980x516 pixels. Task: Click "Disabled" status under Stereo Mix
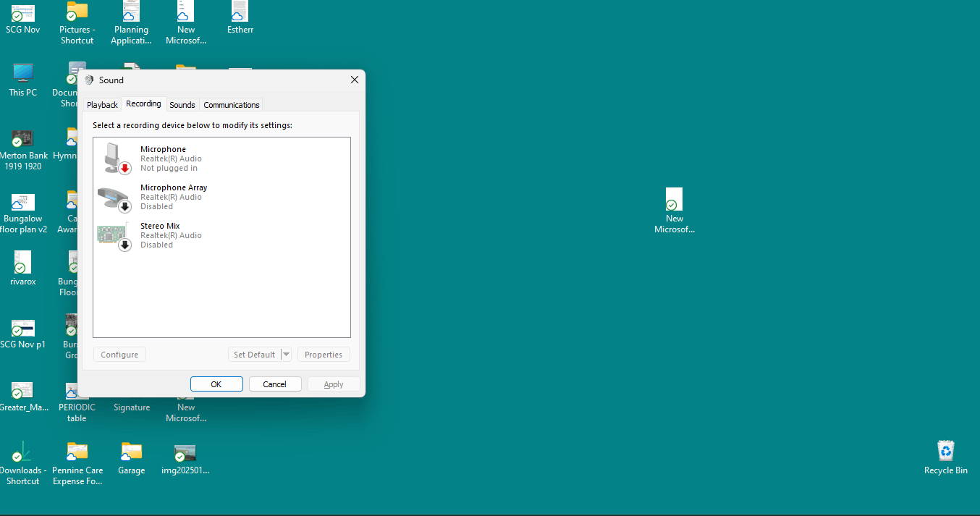tap(156, 245)
